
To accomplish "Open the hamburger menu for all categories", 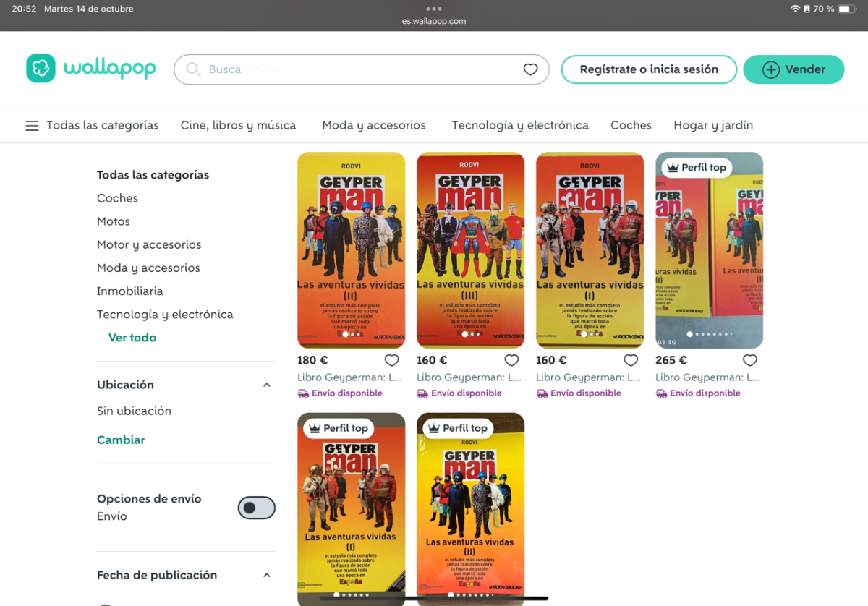I will coord(32,126).
